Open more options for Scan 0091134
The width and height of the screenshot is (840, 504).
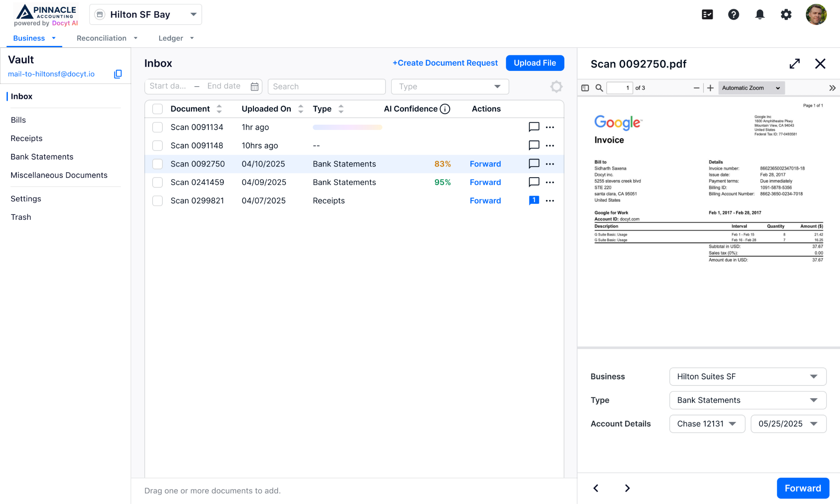click(550, 127)
